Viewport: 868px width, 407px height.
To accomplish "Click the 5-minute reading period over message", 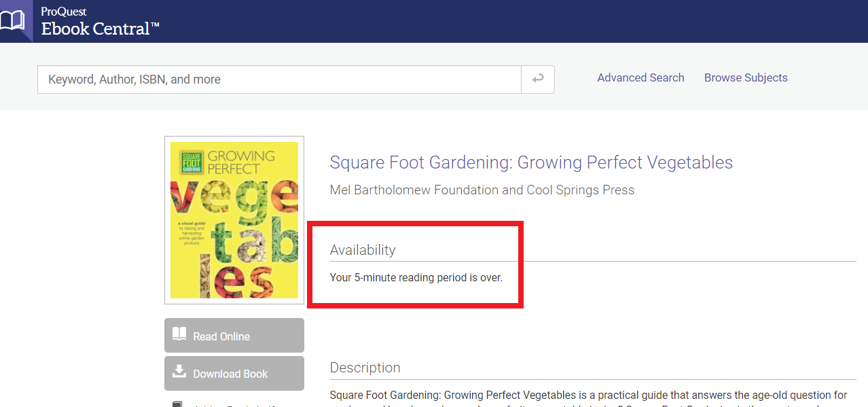I will pos(416,278).
